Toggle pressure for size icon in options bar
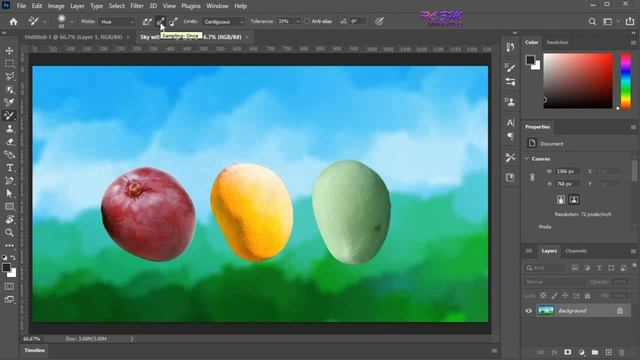This screenshot has width=640, height=360. [379, 22]
